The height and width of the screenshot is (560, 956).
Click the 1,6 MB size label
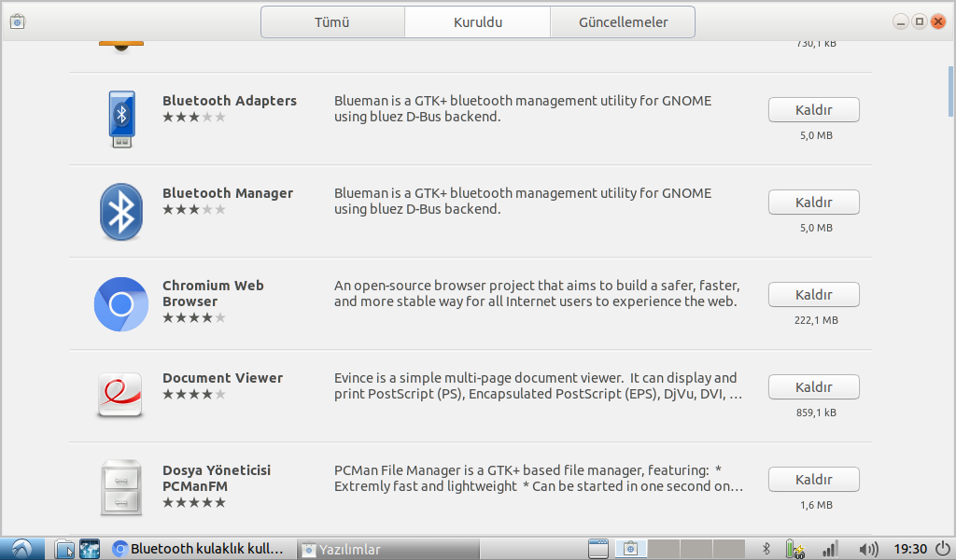point(816,505)
